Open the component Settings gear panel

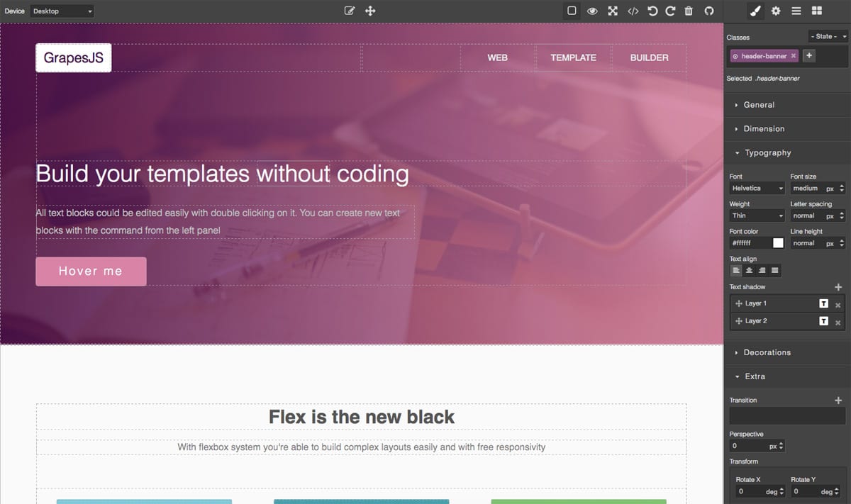click(776, 11)
